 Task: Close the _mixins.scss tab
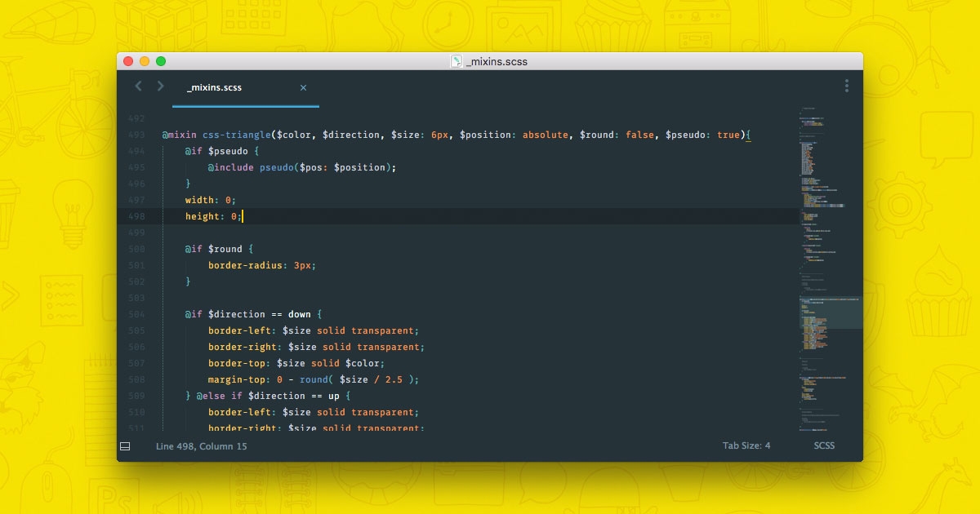(303, 87)
